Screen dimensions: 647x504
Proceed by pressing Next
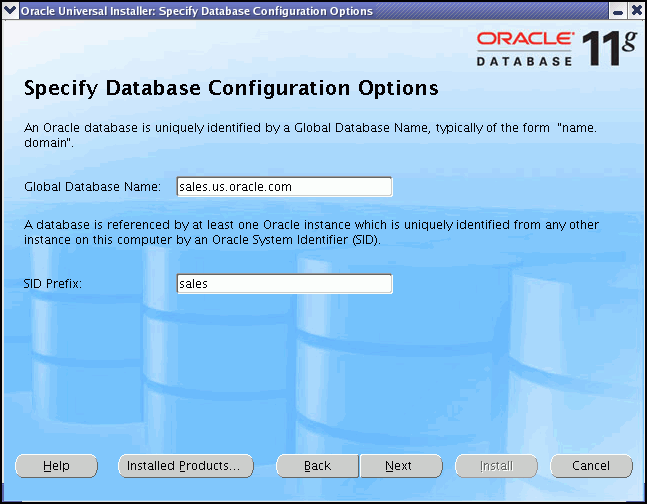(x=399, y=466)
